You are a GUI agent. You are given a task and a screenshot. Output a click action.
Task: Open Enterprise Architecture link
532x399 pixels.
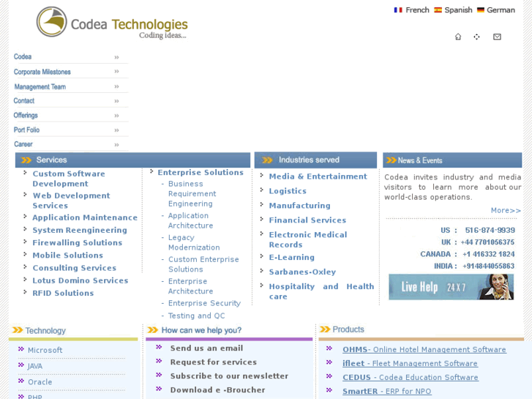tap(190, 286)
